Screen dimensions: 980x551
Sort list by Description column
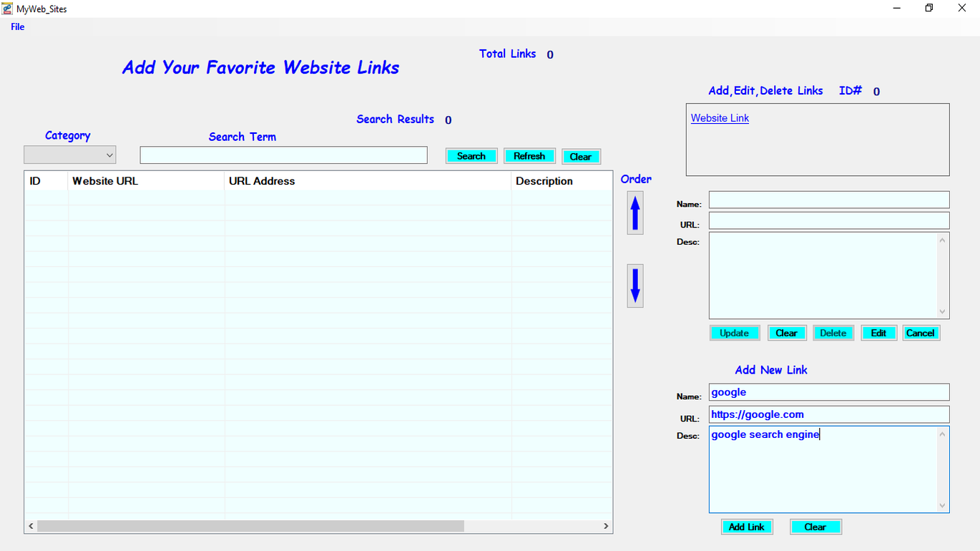click(546, 181)
